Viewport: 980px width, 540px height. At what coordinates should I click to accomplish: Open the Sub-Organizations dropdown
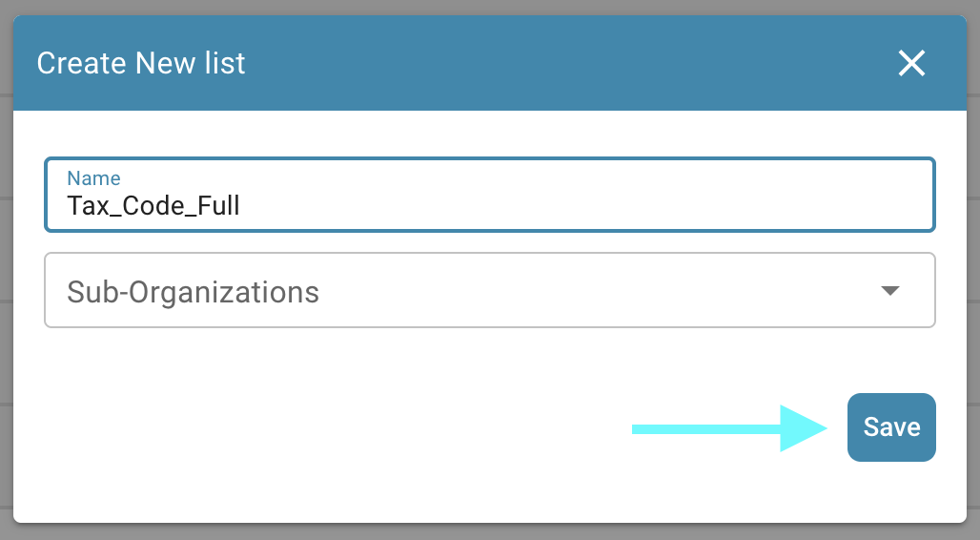pyautogui.click(x=489, y=291)
